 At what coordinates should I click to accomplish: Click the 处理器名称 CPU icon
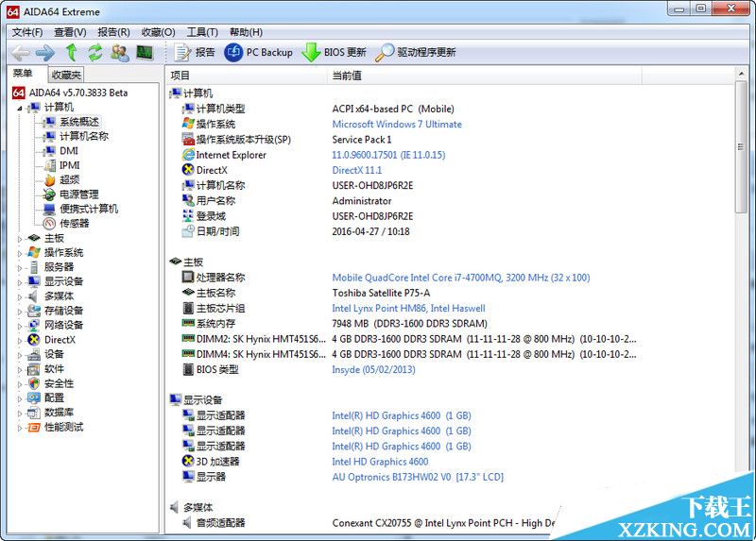coord(188,277)
